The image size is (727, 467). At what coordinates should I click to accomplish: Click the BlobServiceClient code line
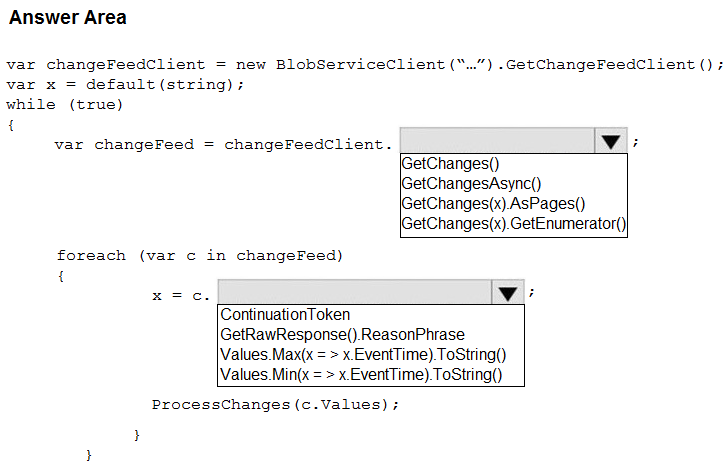pyautogui.click(x=365, y=64)
